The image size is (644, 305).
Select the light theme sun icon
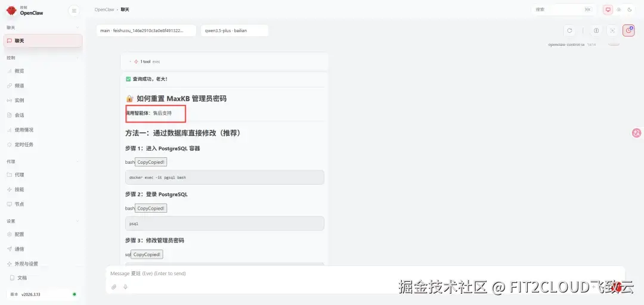tap(619, 10)
